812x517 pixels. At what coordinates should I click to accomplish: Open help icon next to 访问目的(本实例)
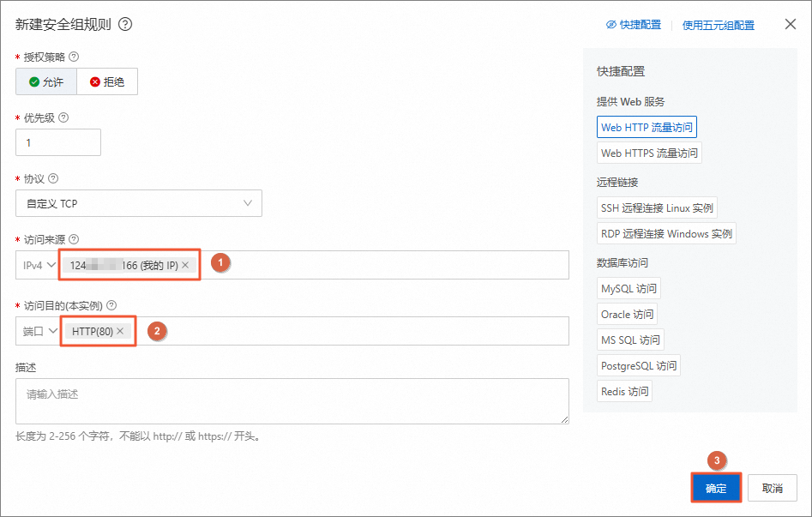[111, 305]
